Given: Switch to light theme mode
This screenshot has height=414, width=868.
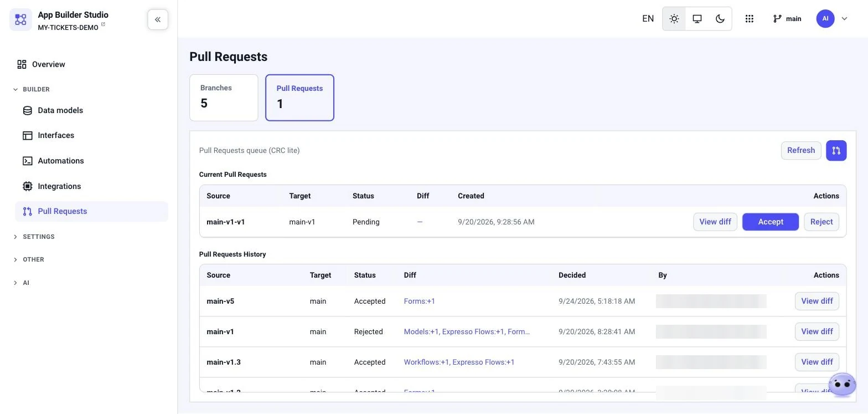Looking at the screenshot, I should [674, 19].
